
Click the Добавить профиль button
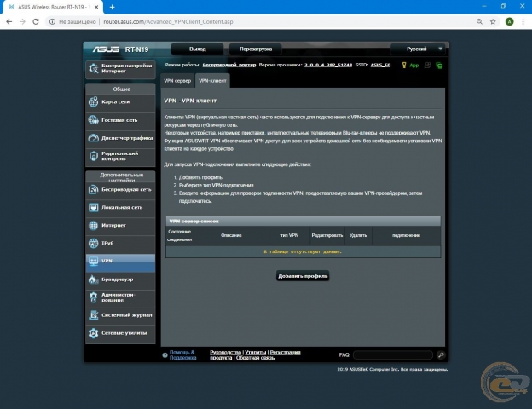303,276
